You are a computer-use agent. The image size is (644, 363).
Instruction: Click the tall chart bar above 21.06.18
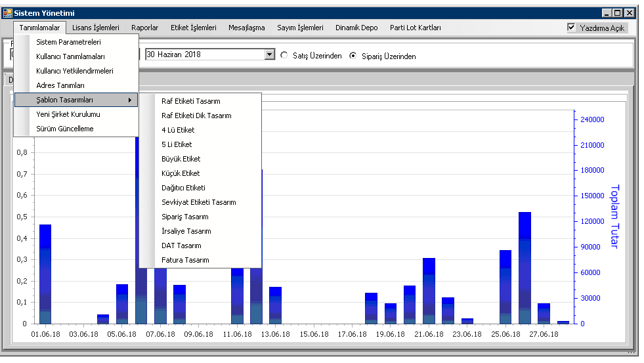pos(429,291)
